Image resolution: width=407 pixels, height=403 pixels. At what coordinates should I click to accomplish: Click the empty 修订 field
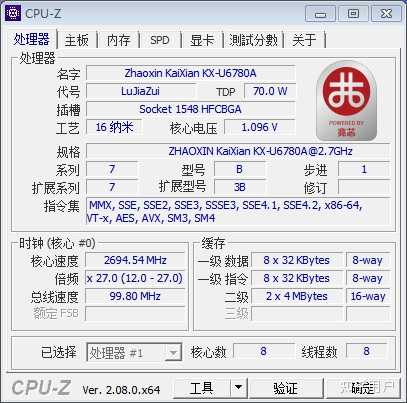point(364,187)
